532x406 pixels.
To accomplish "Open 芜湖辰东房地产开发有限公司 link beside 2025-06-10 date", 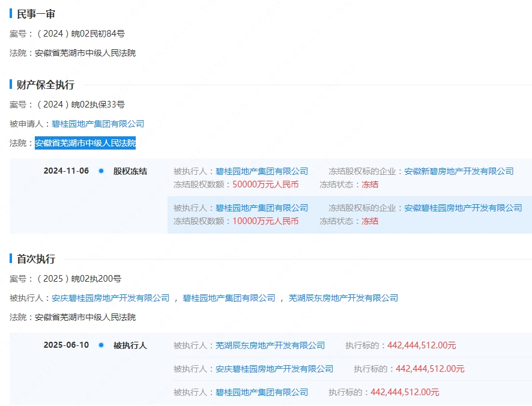I will click(x=270, y=345).
